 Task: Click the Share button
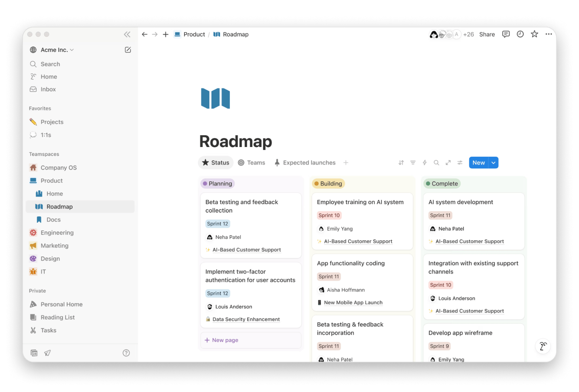tap(487, 34)
